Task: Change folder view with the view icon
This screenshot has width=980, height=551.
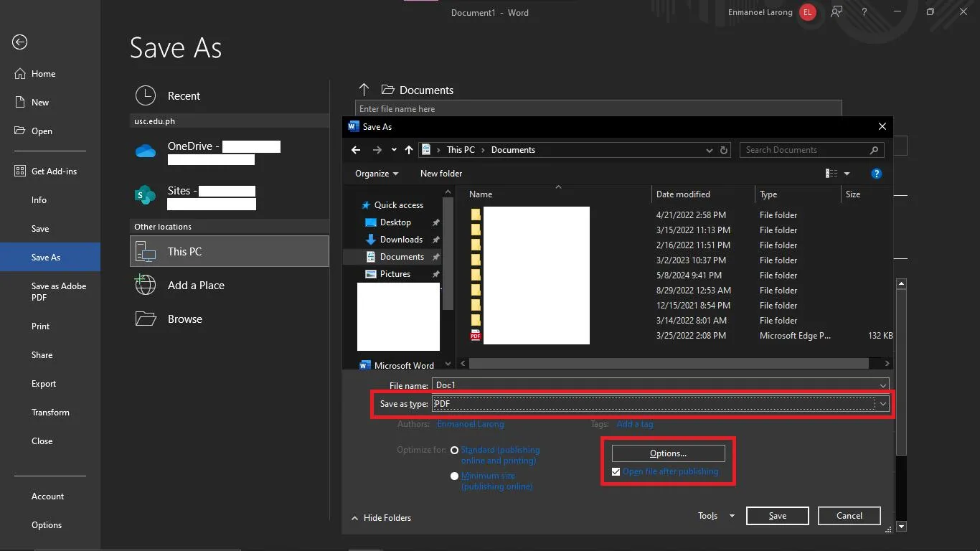Action: tap(831, 173)
